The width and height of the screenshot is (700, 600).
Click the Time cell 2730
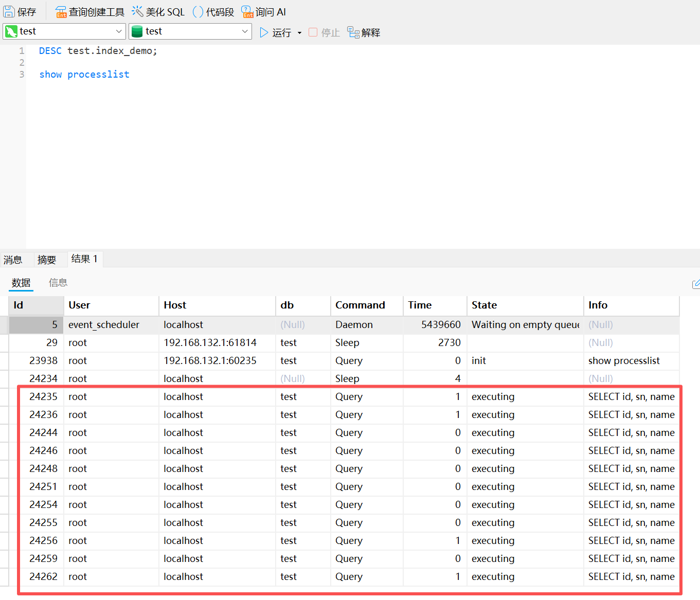pyautogui.click(x=435, y=343)
